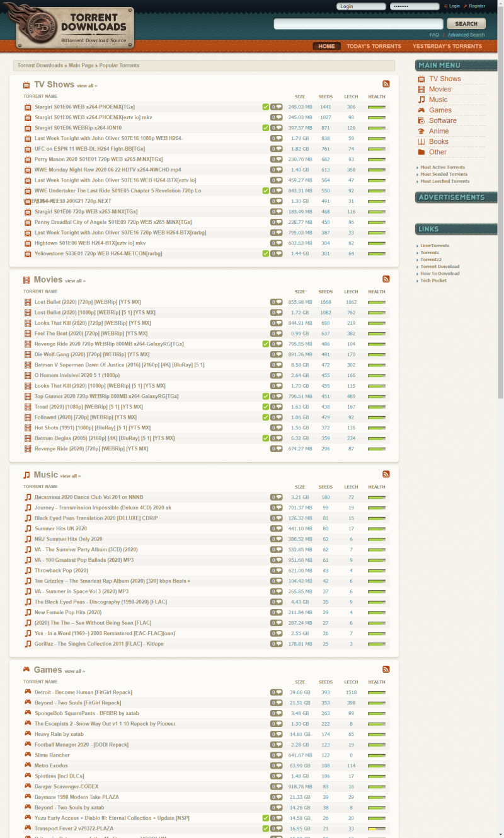Click health bar of Metro Exodus row
This screenshot has height=838, width=504.
(377, 765)
